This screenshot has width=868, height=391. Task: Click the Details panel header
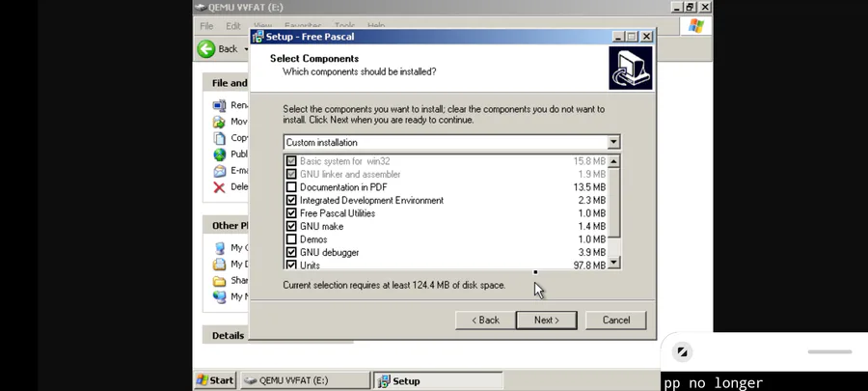point(228,335)
